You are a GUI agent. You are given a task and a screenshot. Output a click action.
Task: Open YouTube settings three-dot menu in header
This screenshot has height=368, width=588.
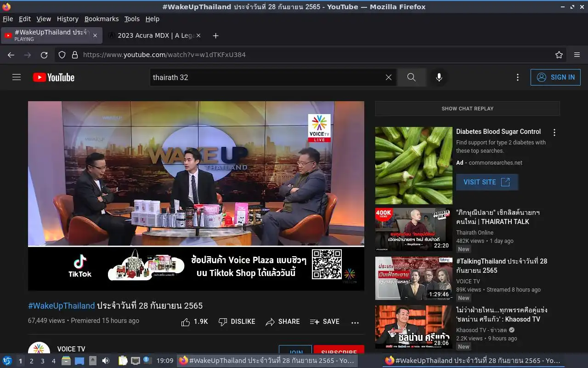coord(518,77)
